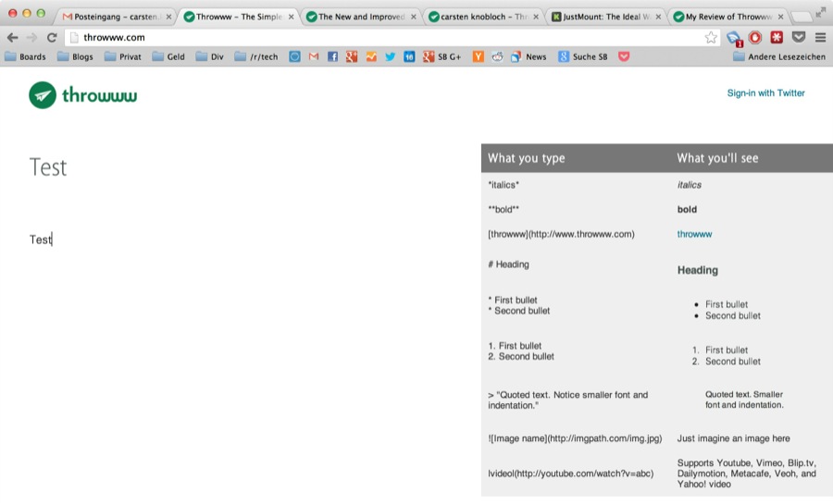Click the "Quoted text. Notice smaller font" syntax example
Image resolution: width=833 pixels, height=504 pixels.
[568, 400]
